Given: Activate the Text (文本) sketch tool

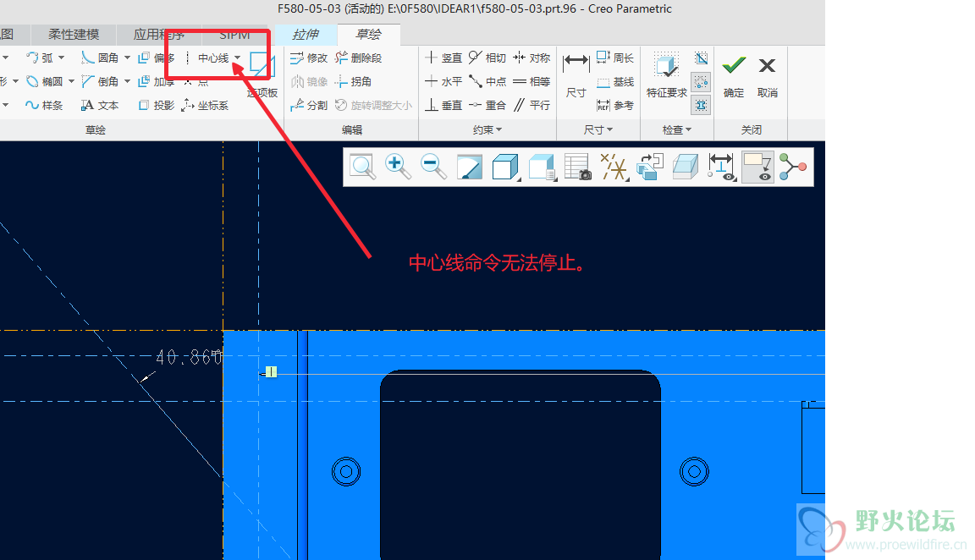Looking at the screenshot, I should 100,105.
